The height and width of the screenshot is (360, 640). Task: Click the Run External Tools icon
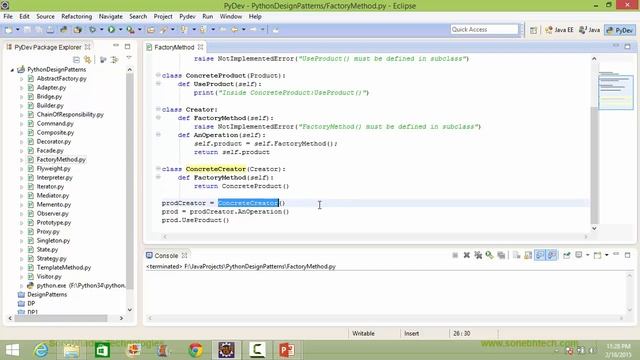(130, 29)
